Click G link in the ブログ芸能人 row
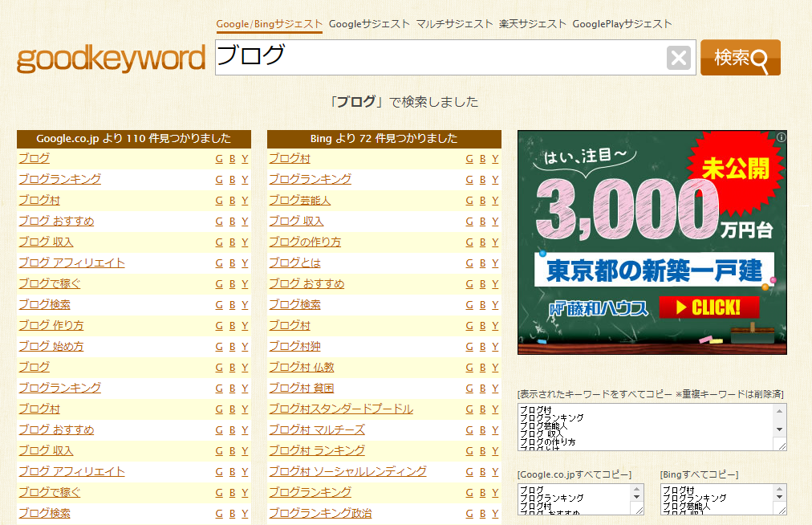 point(469,201)
